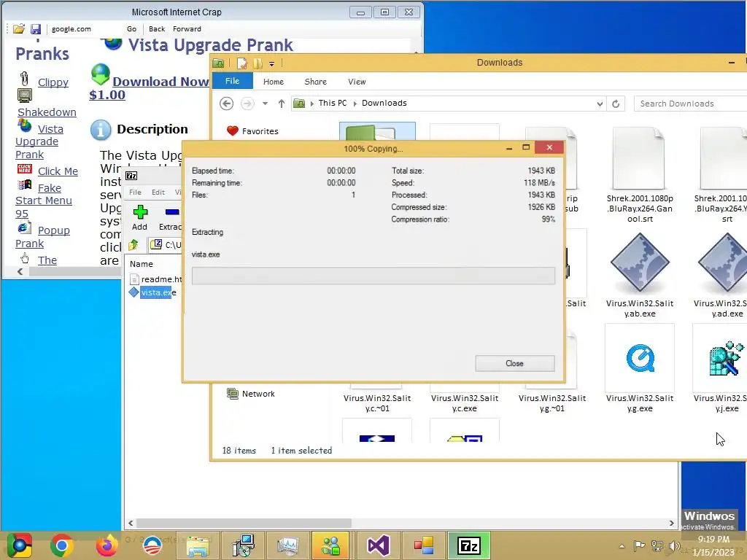Click the Explorer forward arrow button

(247, 104)
